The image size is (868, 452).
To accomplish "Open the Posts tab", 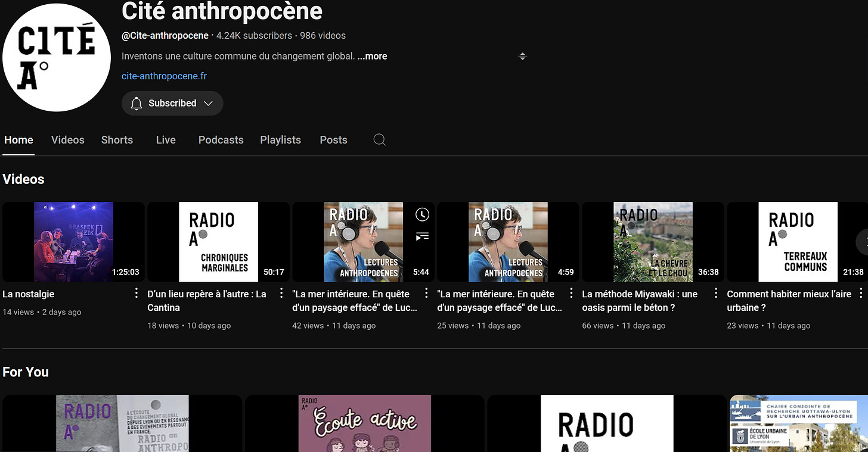I will click(x=333, y=140).
